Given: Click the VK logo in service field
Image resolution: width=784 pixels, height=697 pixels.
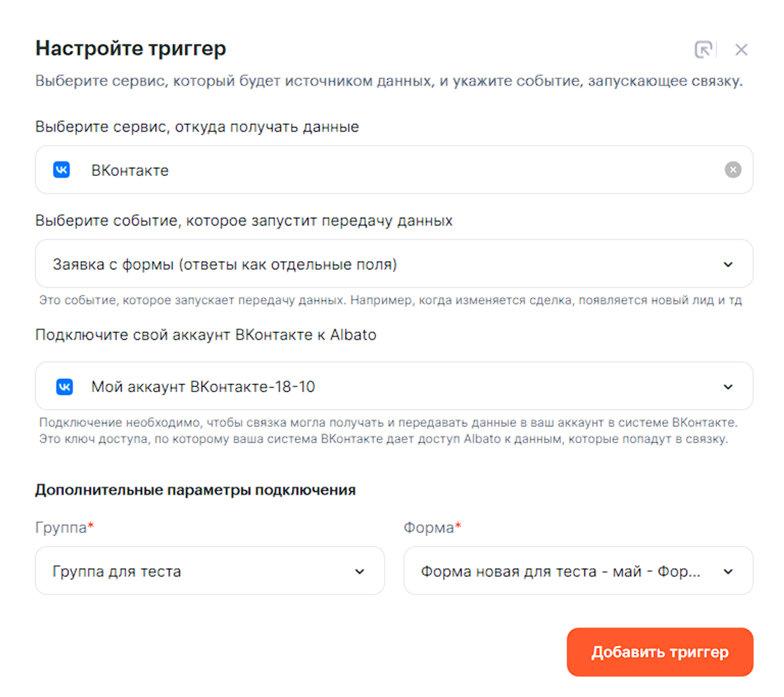Looking at the screenshot, I should [62, 169].
